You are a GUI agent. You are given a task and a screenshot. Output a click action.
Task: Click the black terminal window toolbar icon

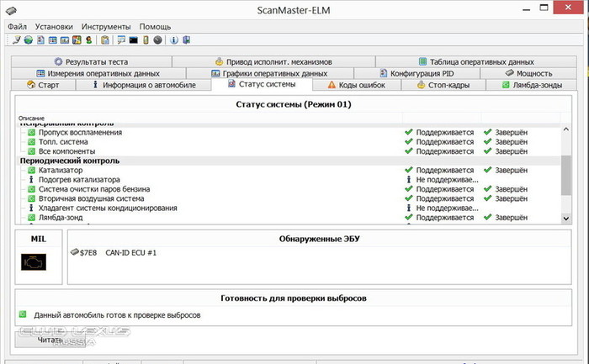(133, 40)
